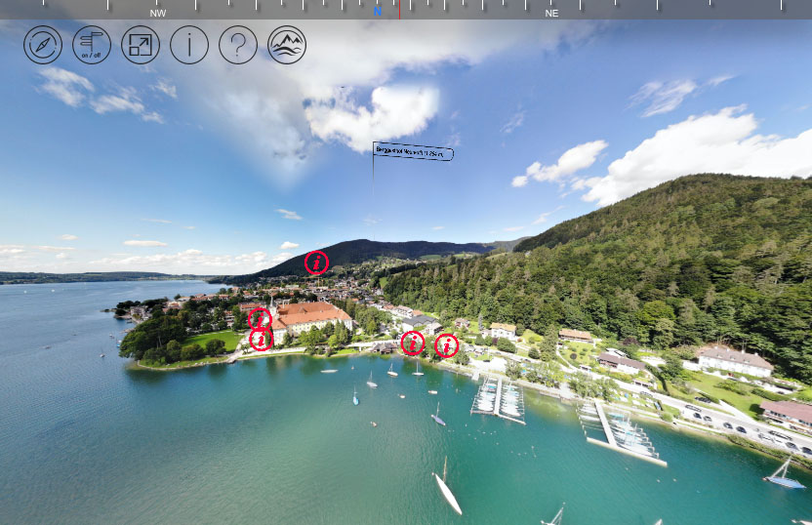Open the rightmost red info hotspot
The height and width of the screenshot is (525, 812).
[446, 344]
